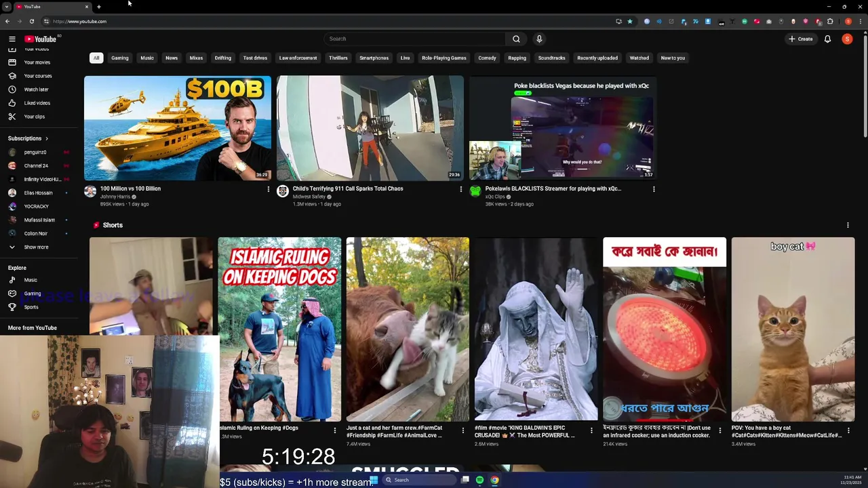Image resolution: width=868 pixels, height=488 pixels.
Task: Select the Music filter chip
Action: tap(147, 58)
